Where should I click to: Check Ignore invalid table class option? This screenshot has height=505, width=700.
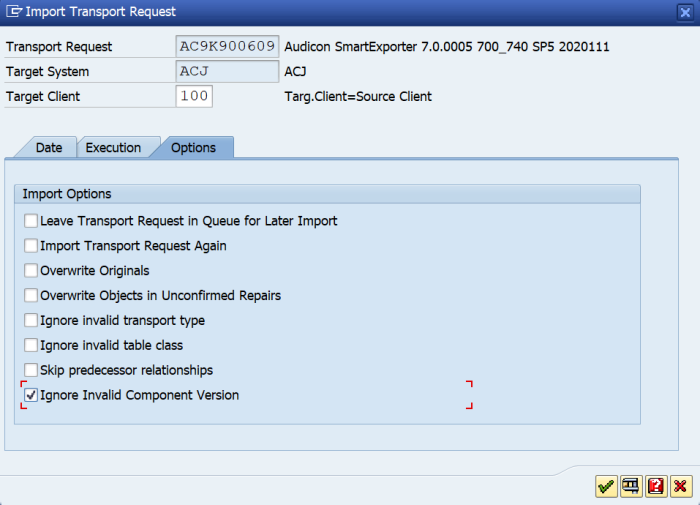point(31,345)
